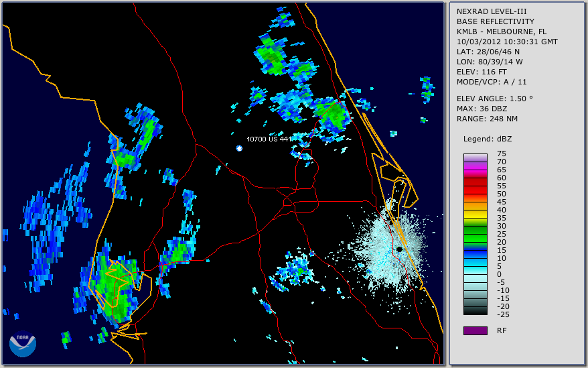Click the 'Legend: dBZ' heading
Viewport: 588px width, 368px height.
coord(487,139)
